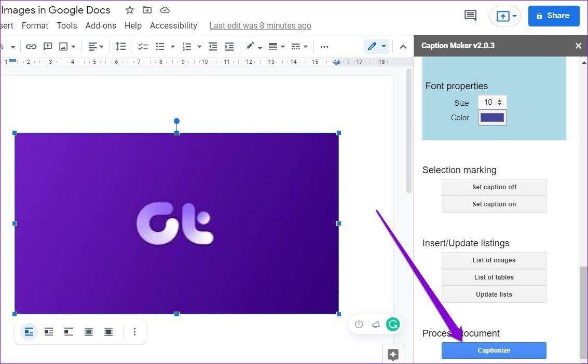This screenshot has height=364, width=588.
Task: Click the move-to-folder icon beside the title
Action: coord(147,10)
